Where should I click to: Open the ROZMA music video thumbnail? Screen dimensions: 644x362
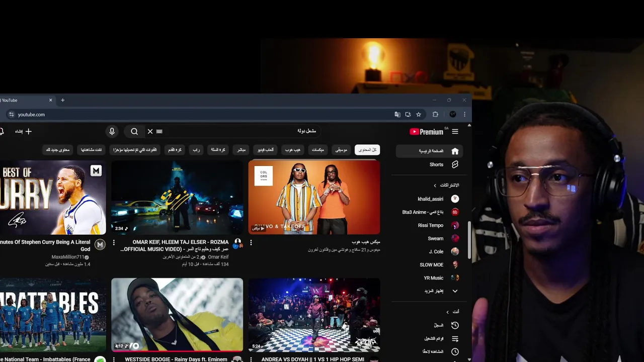click(177, 197)
